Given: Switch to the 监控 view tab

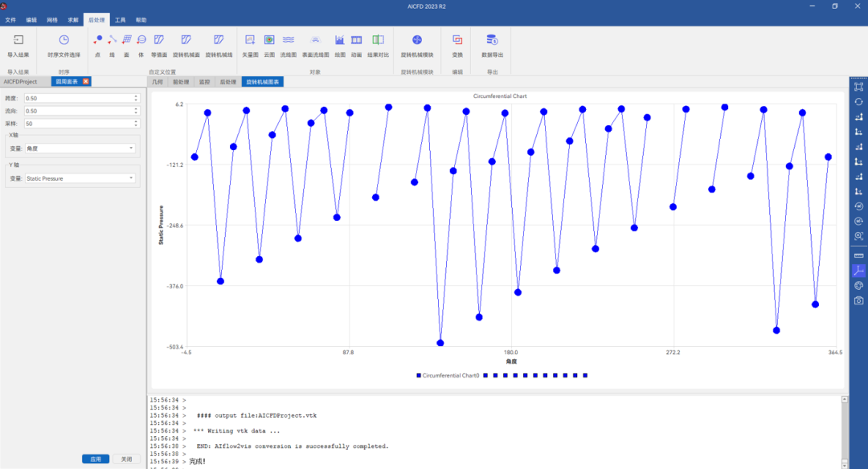Looking at the screenshot, I should (x=205, y=82).
